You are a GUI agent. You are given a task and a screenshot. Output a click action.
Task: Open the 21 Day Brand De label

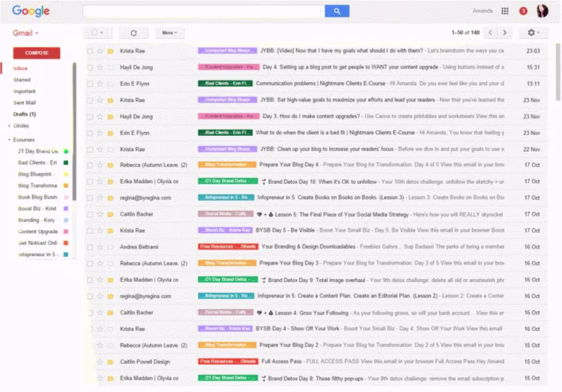[x=38, y=151]
